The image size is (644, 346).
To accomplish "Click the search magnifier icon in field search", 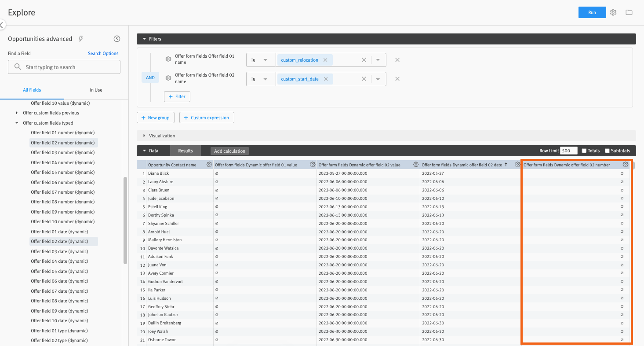I will 18,67.
